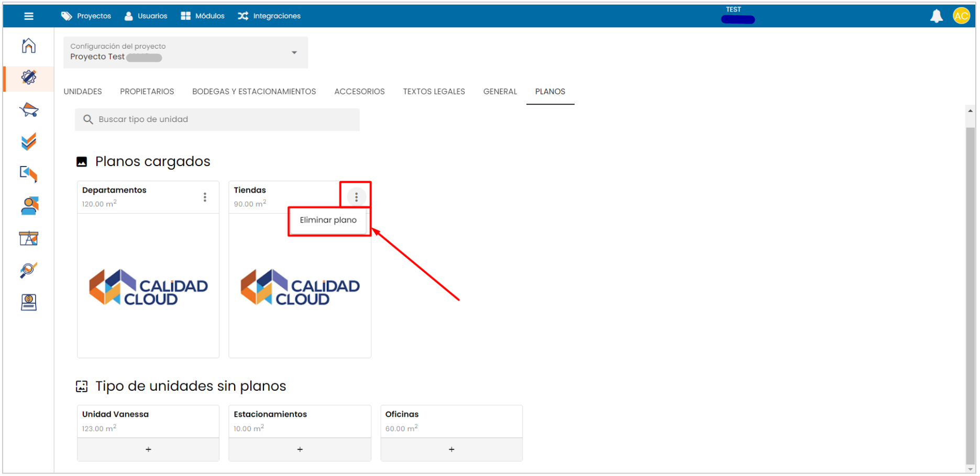Open Módulos in top navigation
The image size is (980, 476).
(203, 16)
